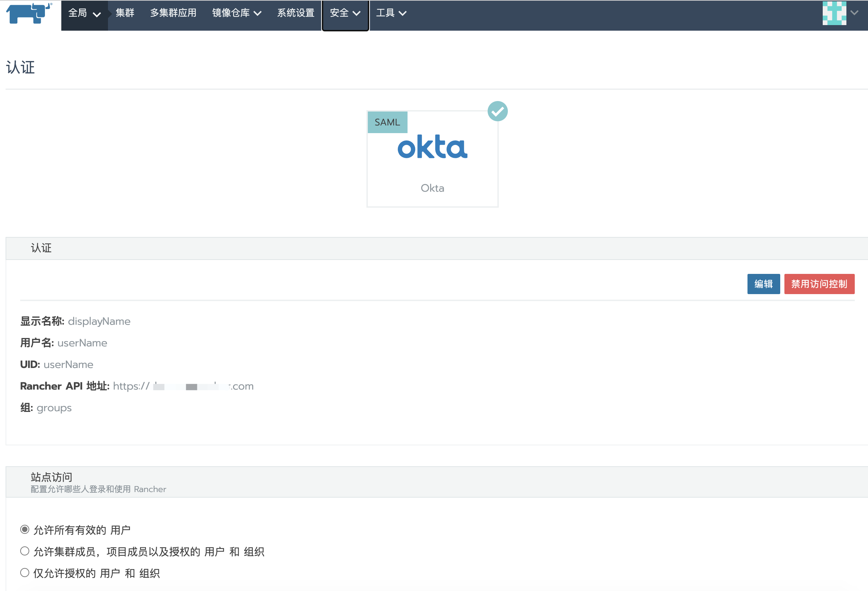The width and height of the screenshot is (868, 591).
Task: Click the 编辑 button
Action: pyautogui.click(x=764, y=284)
